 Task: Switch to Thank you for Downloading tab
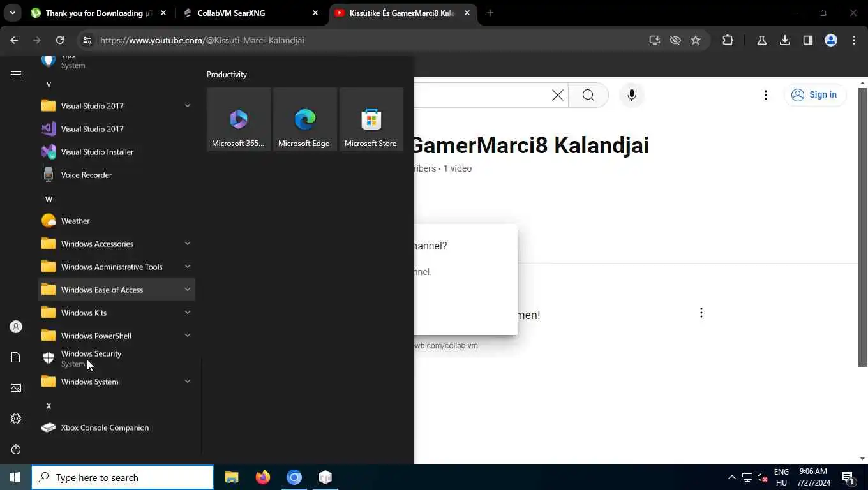pyautogui.click(x=98, y=13)
